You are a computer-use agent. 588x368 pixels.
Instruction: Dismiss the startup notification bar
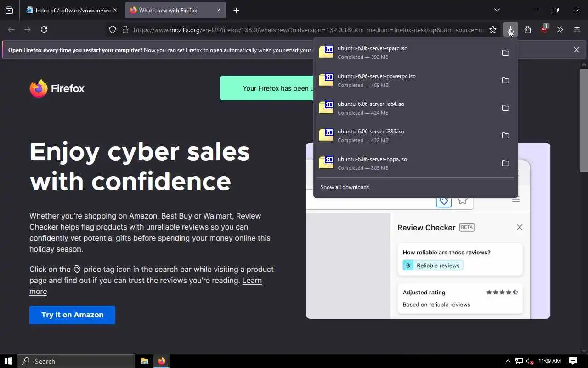pos(576,50)
